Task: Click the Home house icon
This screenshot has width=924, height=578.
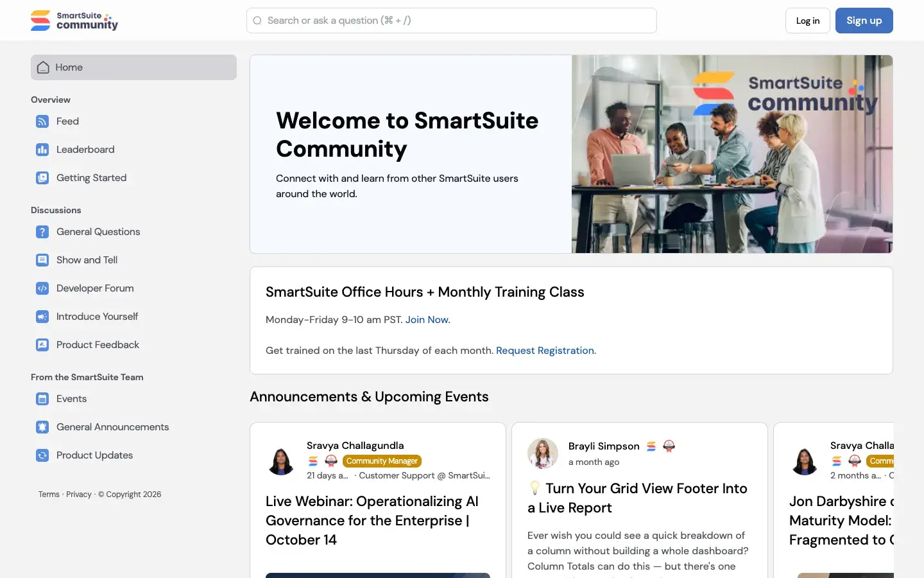Action: tap(43, 67)
